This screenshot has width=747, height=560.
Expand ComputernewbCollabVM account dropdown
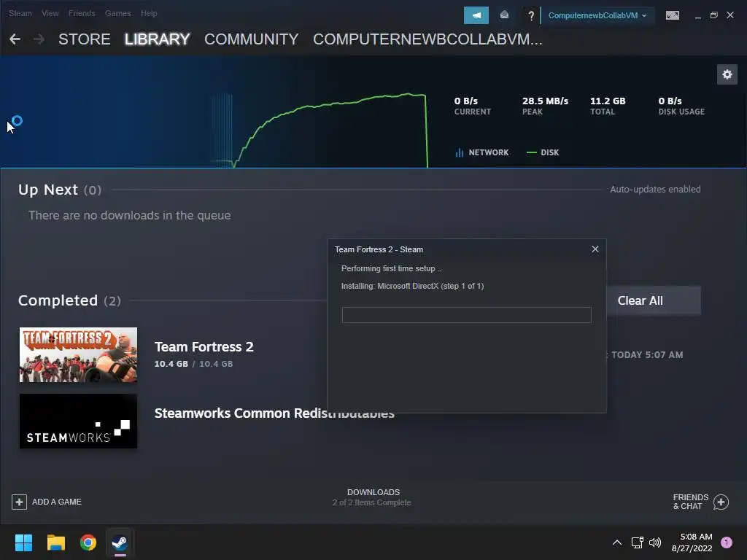(x=597, y=15)
